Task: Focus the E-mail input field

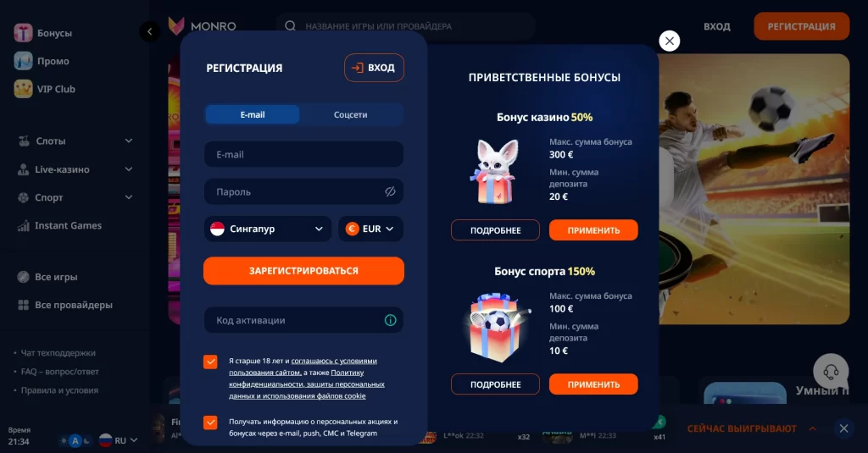Action: point(303,154)
